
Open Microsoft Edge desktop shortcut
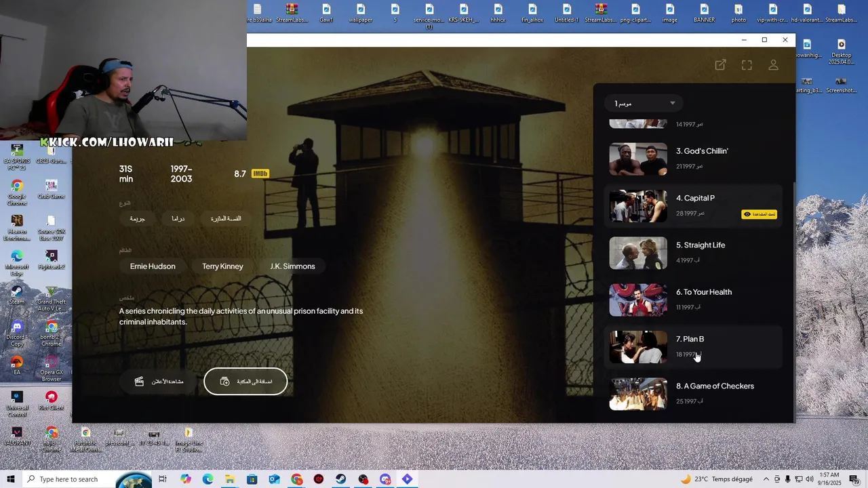click(17, 263)
